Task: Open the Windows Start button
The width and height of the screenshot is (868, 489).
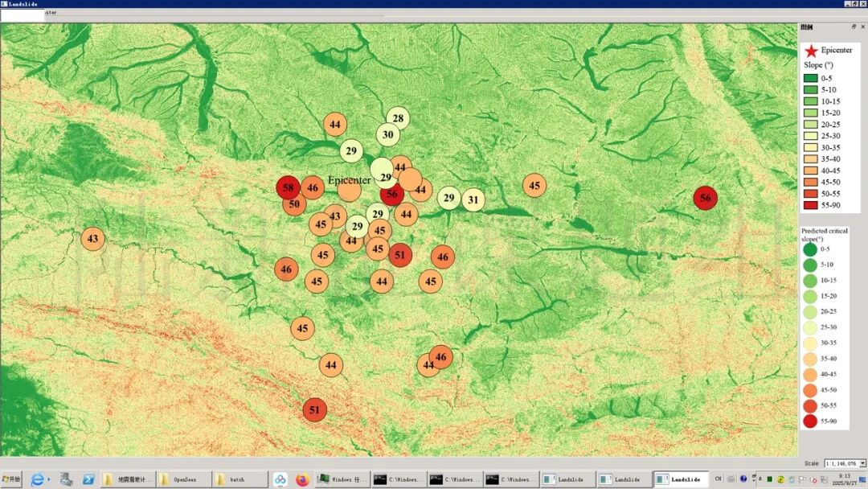Action: pos(12,479)
